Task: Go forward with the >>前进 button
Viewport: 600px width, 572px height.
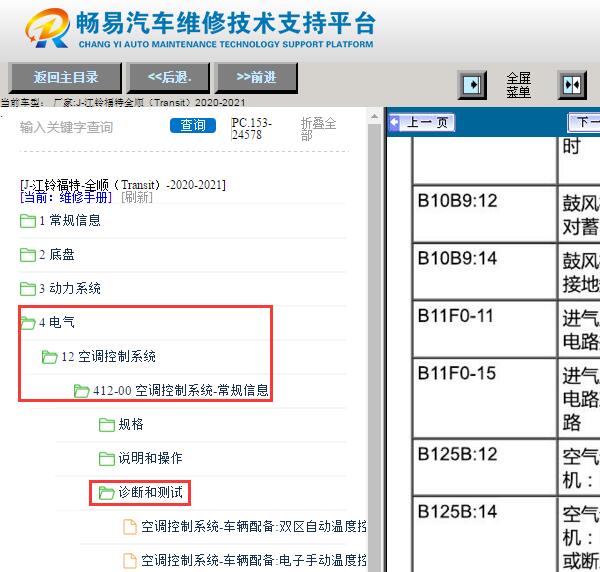Action: point(256,78)
